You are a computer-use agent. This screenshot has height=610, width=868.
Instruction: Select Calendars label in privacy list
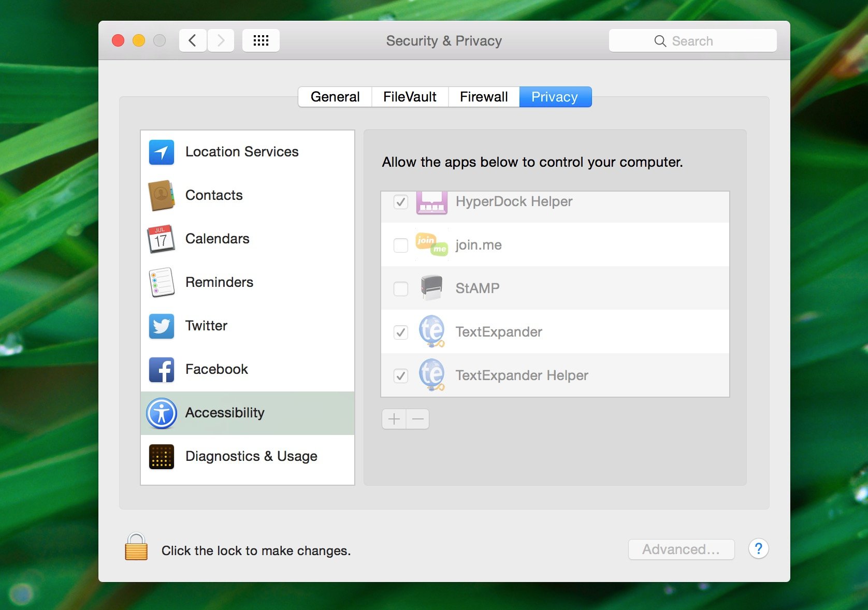click(x=218, y=239)
